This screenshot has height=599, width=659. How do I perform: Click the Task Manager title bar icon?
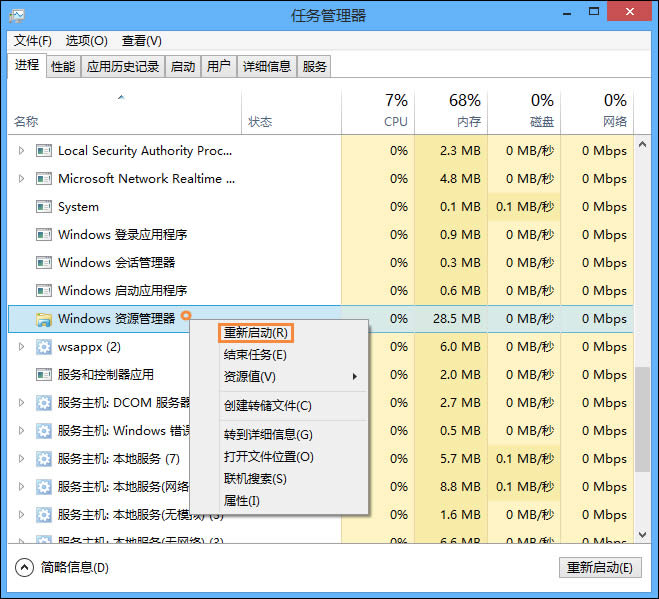click(x=19, y=16)
